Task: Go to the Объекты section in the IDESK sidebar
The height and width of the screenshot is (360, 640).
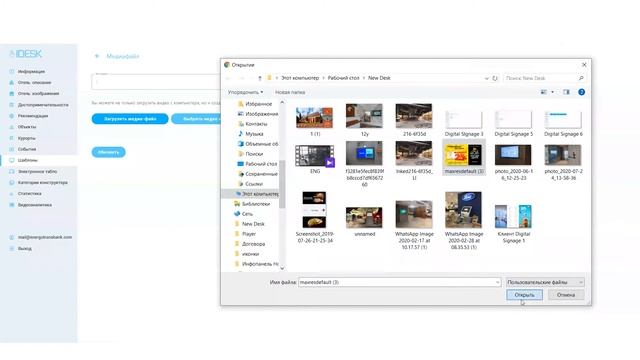Action: point(27,127)
